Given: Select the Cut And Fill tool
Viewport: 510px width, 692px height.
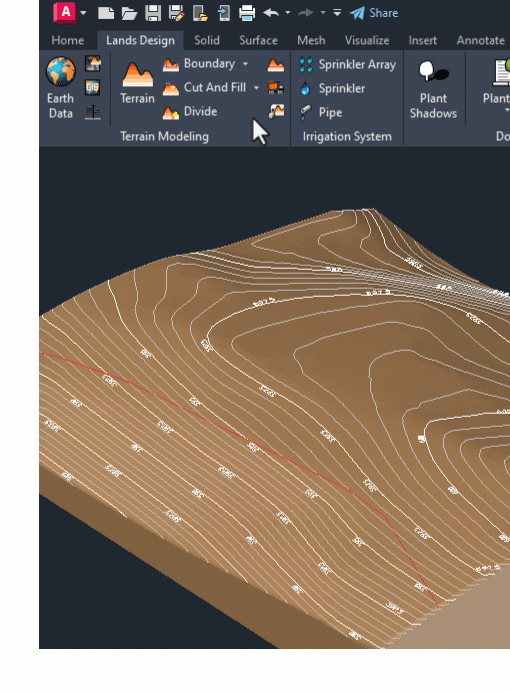Looking at the screenshot, I should [x=204, y=88].
